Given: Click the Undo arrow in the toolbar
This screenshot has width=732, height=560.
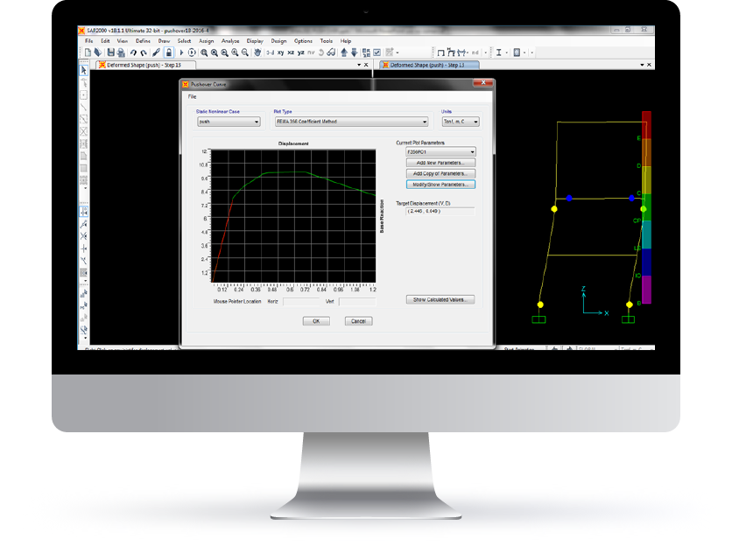Looking at the screenshot, I should tap(133, 52).
